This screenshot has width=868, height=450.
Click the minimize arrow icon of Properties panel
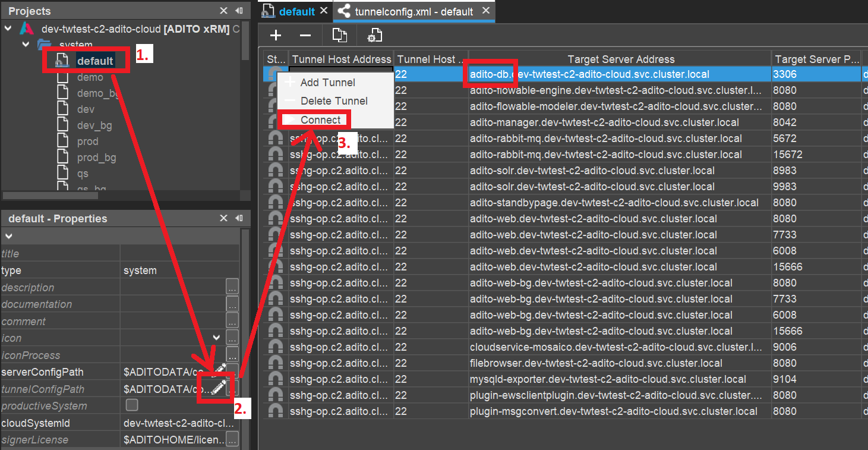(x=239, y=218)
